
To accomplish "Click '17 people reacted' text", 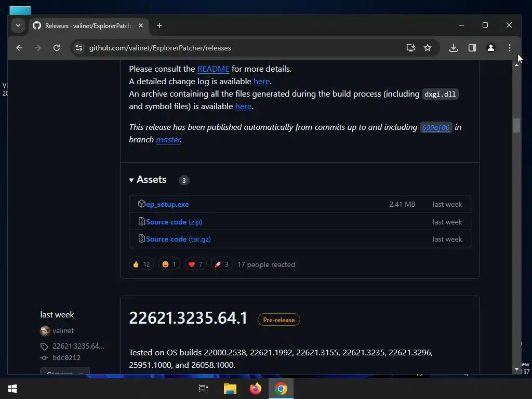I will pyautogui.click(x=266, y=264).
